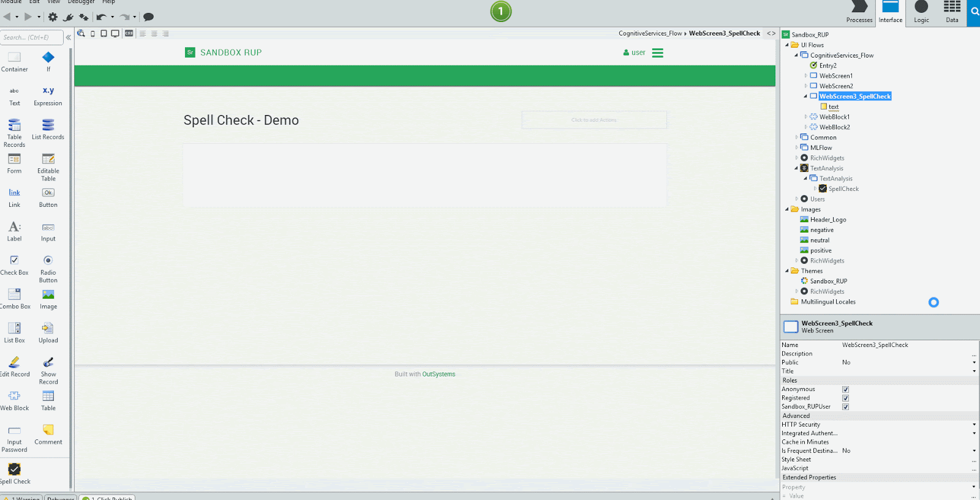Click CognitiveServices_Flow breadcrumb link
Viewport: 980px width, 500px height.
[x=650, y=34]
